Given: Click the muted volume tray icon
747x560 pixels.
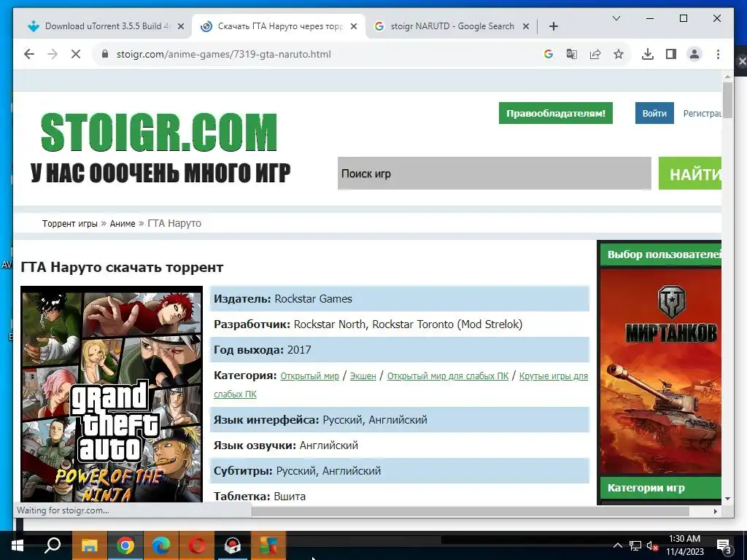Looking at the screenshot, I should point(652,545).
